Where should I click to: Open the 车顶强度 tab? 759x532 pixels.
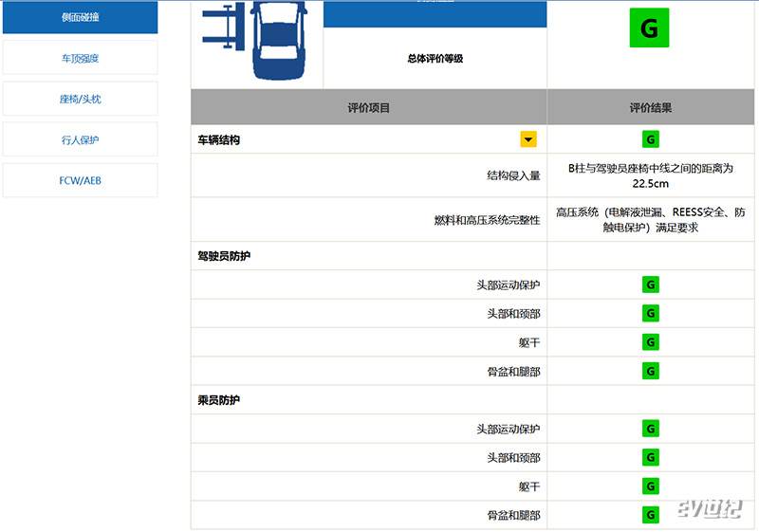81,58
